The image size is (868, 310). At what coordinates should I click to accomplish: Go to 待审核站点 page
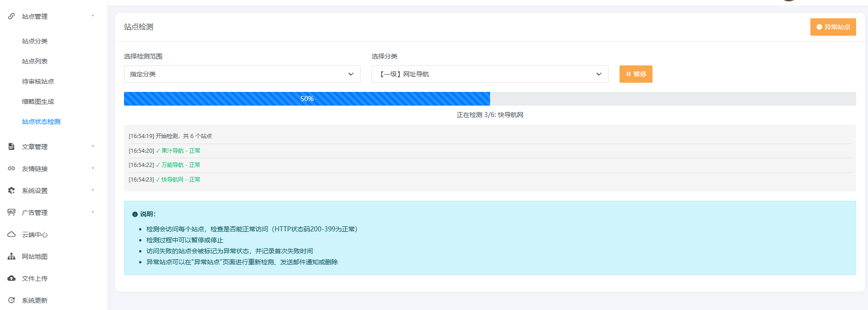(38, 81)
